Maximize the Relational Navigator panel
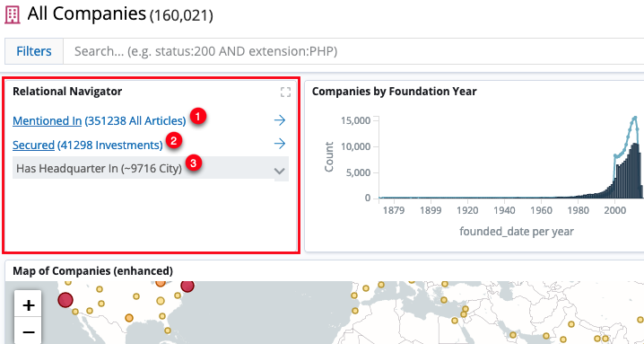Image resolution: width=644 pixels, height=344 pixels. (x=285, y=93)
